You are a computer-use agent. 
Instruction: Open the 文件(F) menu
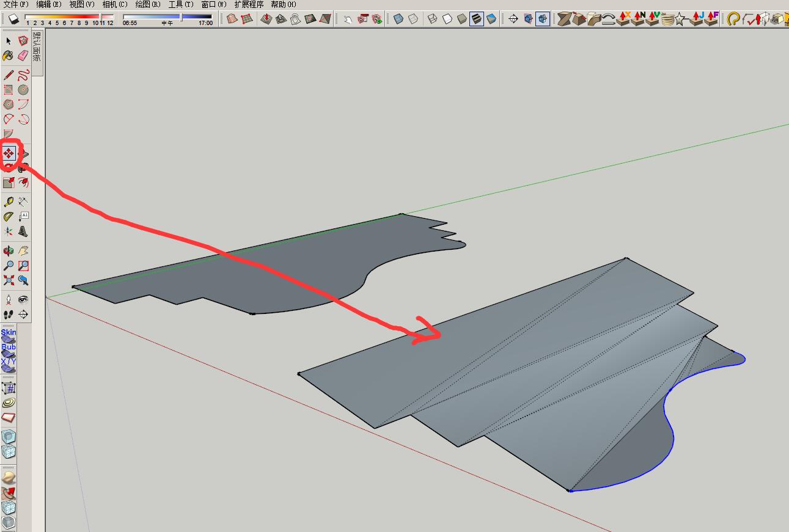click(x=16, y=4)
